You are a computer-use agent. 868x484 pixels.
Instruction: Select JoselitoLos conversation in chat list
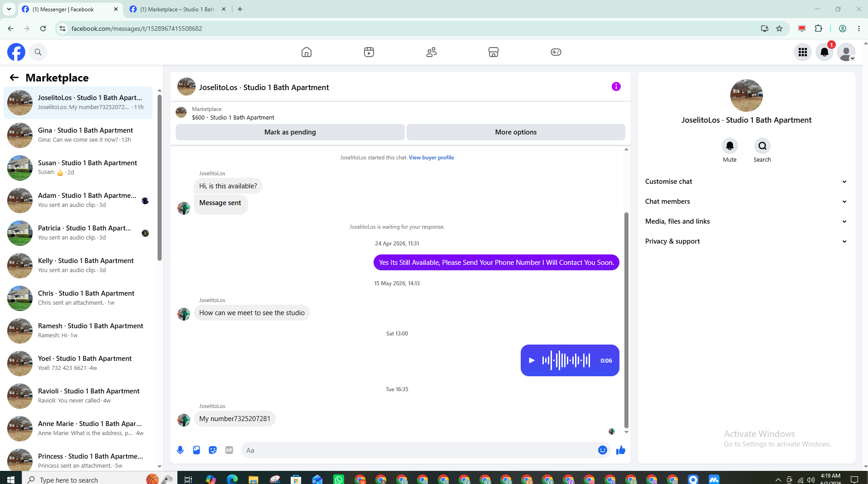click(x=78, y=102)
